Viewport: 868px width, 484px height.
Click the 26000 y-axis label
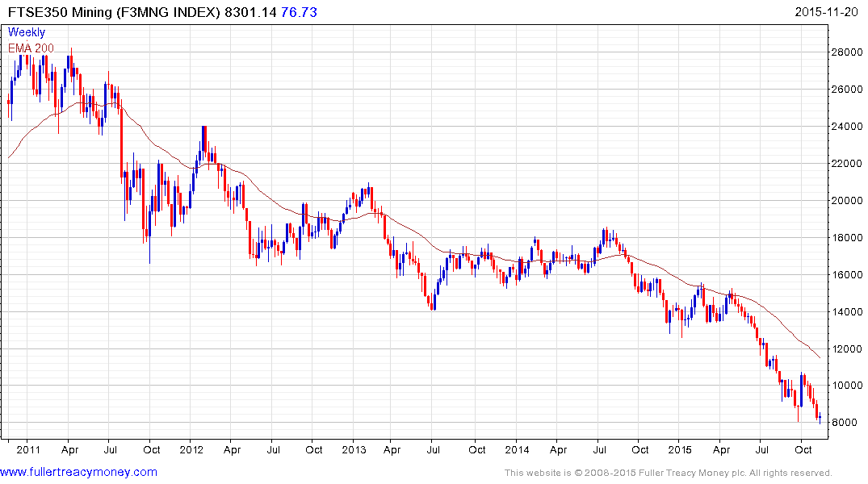[x=846, y=89]
